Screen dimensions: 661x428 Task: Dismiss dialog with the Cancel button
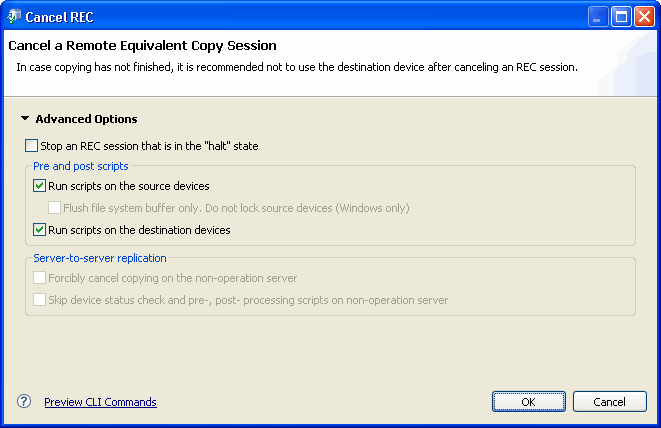(610, 401)
